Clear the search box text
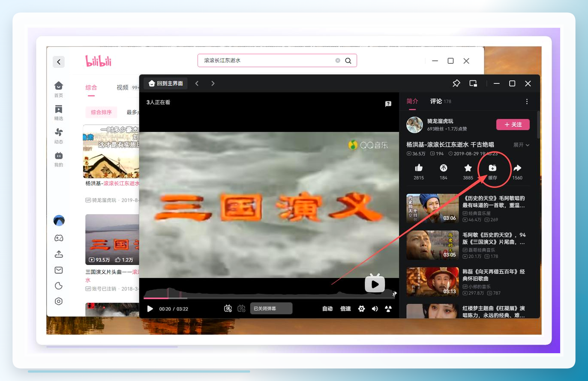The height and width of the screenshot is (381, 588). (x=338, y=60)
